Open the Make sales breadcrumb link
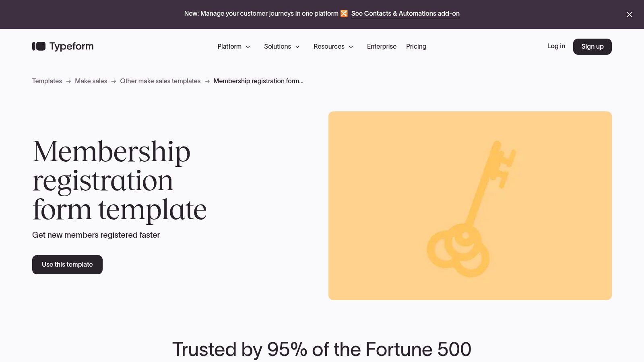Viewport: 644px width, 362px height. click(91, 81)
